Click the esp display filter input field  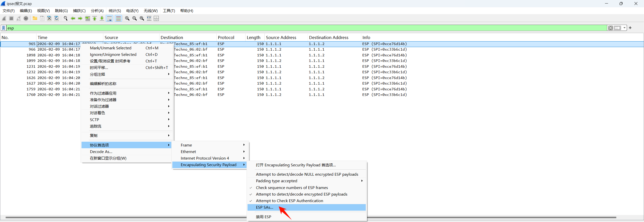(x=302, y=28)
